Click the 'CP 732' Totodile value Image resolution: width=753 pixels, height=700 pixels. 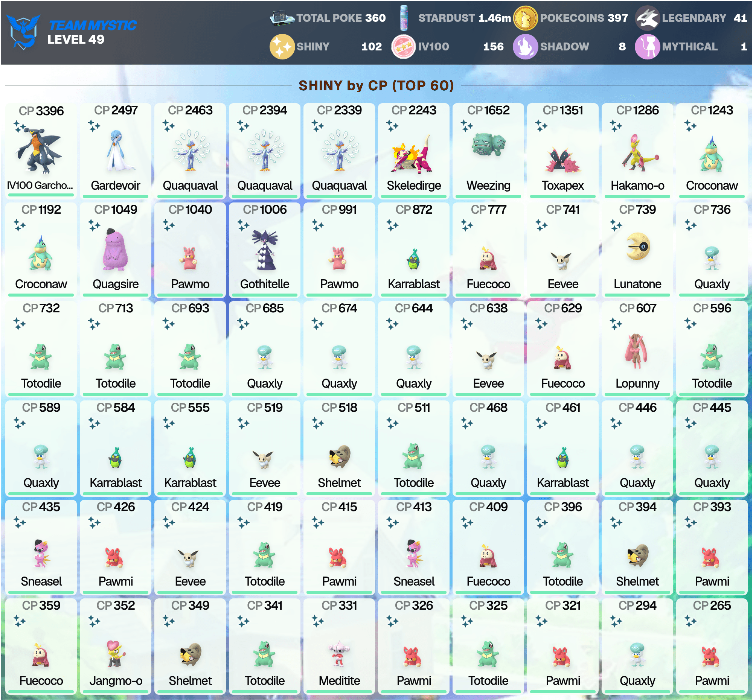[41, 308]
